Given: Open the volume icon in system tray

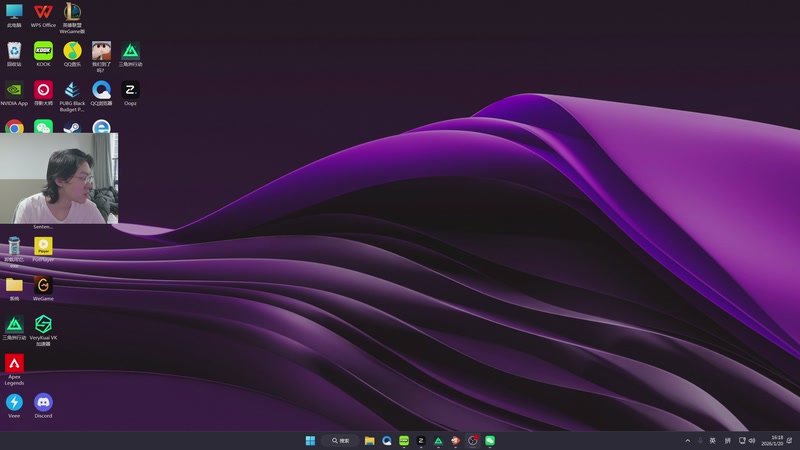Looking at the screenshot, I should click(752, 441).
